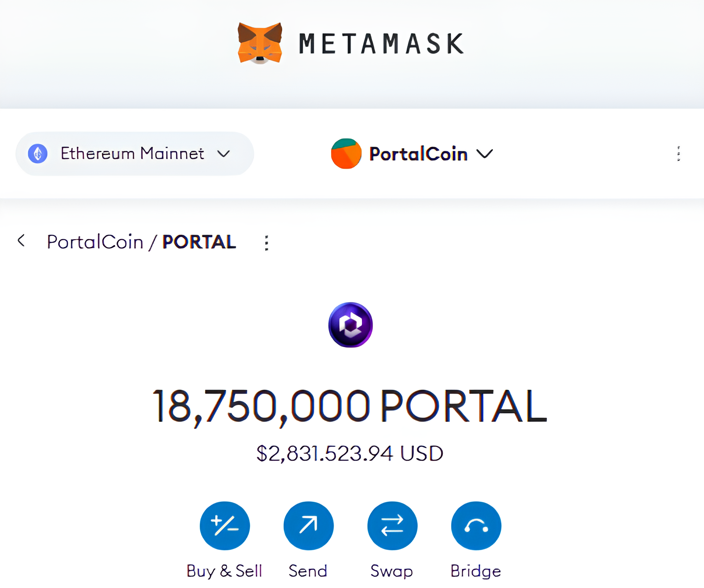Click the chevron next to Ethereum Mainnet
This screenshot has width=704, height=588.
tap(223, 154)
